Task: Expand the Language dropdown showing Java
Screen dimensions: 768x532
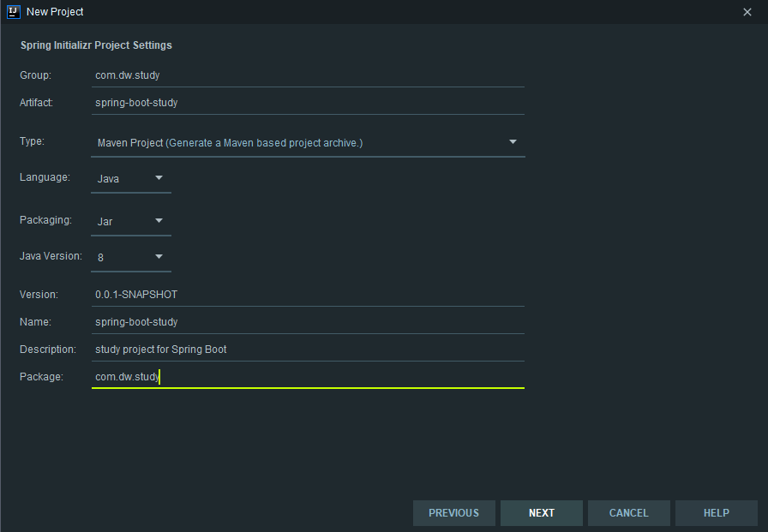Action: (x=130, y=178)
